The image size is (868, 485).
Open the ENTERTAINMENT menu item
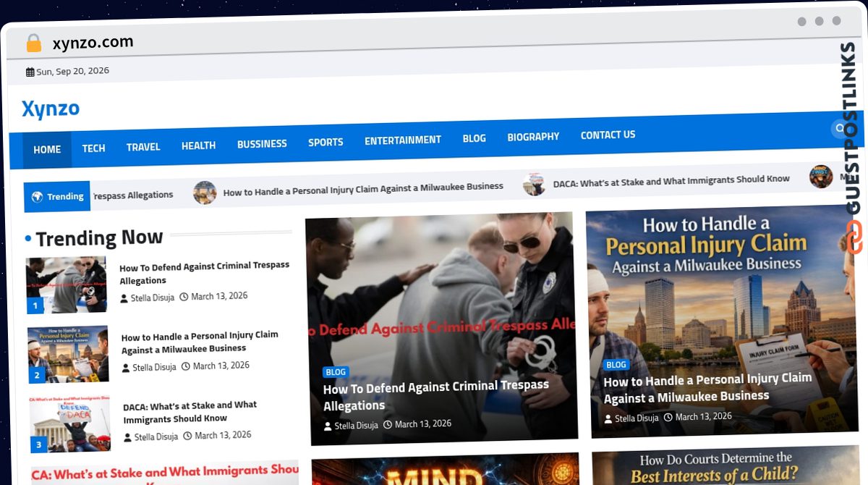pos(403,140)
